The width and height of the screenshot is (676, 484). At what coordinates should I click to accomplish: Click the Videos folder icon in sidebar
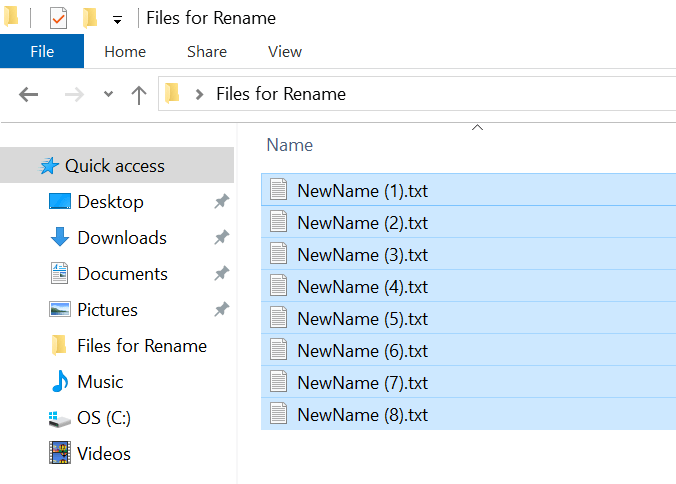(60, 454)
